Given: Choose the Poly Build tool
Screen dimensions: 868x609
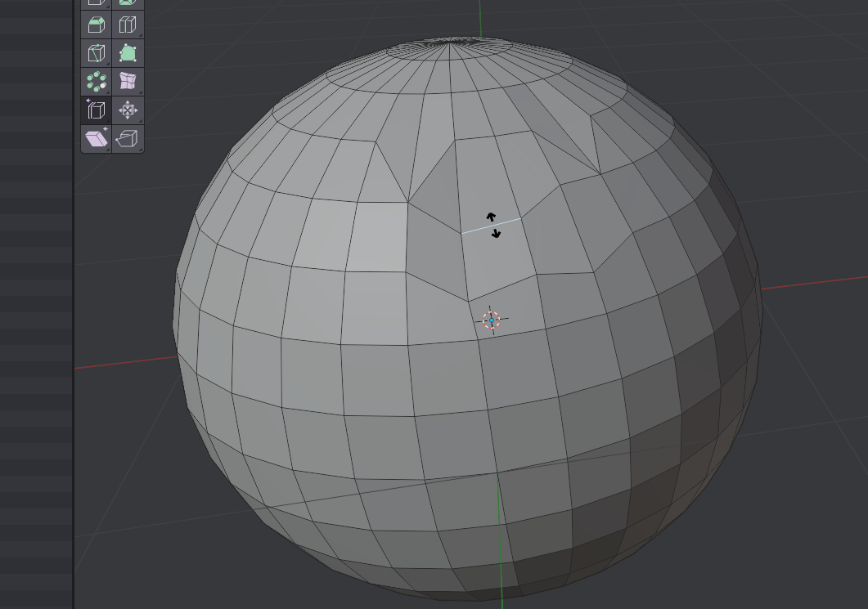Looking at the screenshot, I should [128, 53].
